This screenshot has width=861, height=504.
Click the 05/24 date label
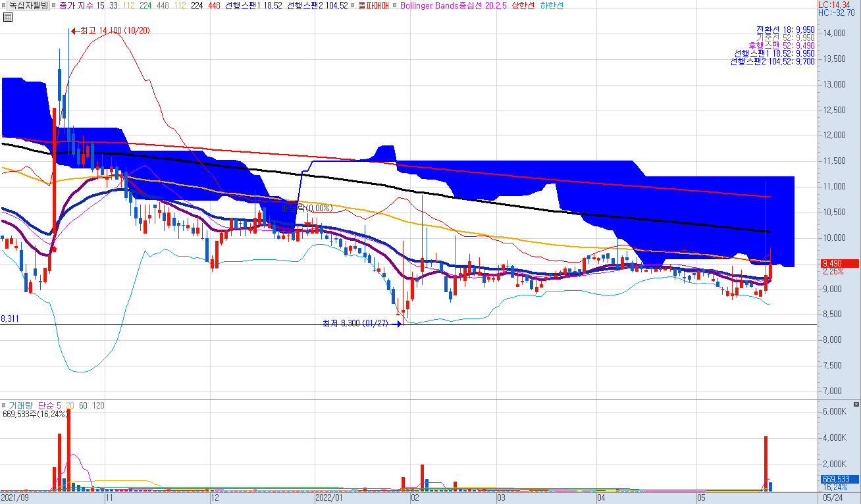833,499
